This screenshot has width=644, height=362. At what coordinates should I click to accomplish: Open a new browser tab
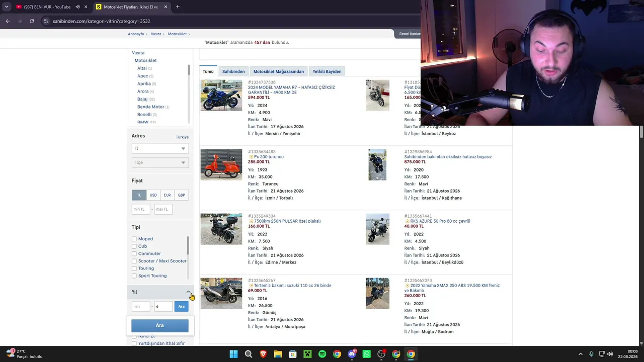tap(178, 7)
